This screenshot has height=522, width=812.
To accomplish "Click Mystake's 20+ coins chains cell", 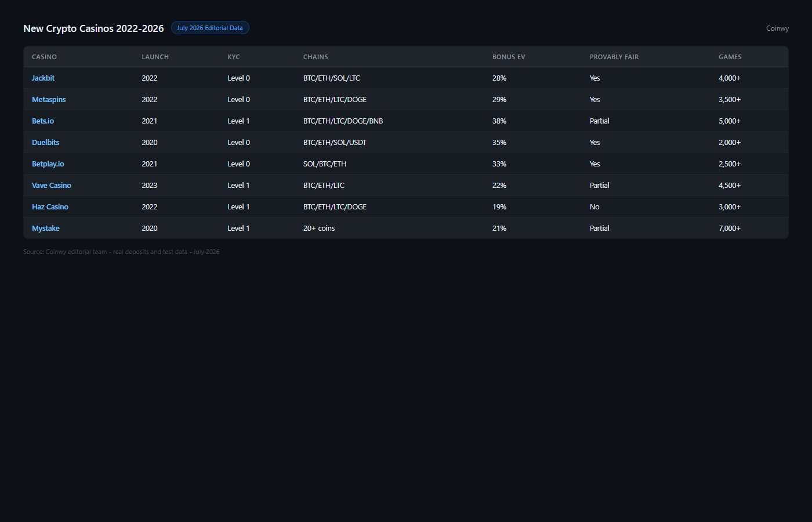I will 319,229.
